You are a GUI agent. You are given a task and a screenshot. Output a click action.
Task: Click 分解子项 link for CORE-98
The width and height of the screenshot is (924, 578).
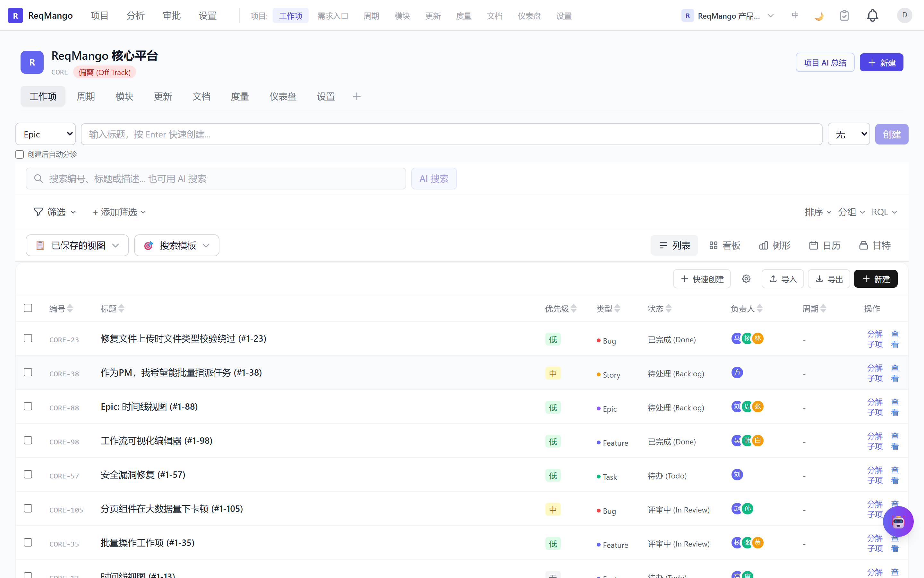pos(875,441)
